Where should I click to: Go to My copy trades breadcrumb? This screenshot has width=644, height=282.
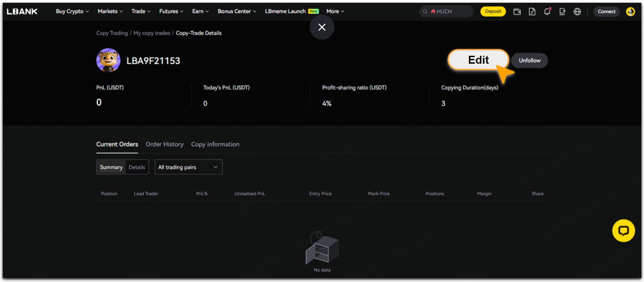152,33
